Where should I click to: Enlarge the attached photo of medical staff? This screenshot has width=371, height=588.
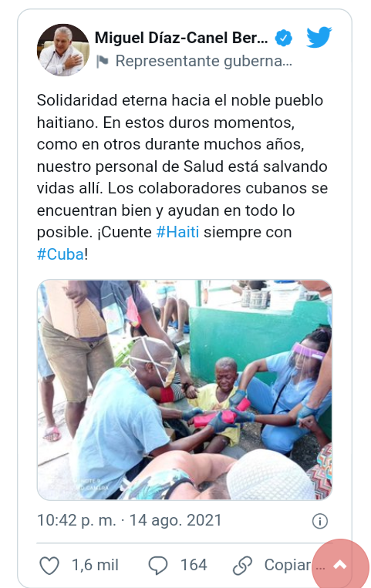coord(184,390)
